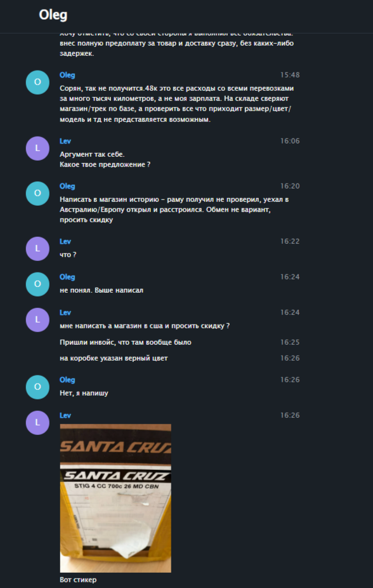
Task: Click the Oleg chat title in header
Action: click(x=53, y=15)
